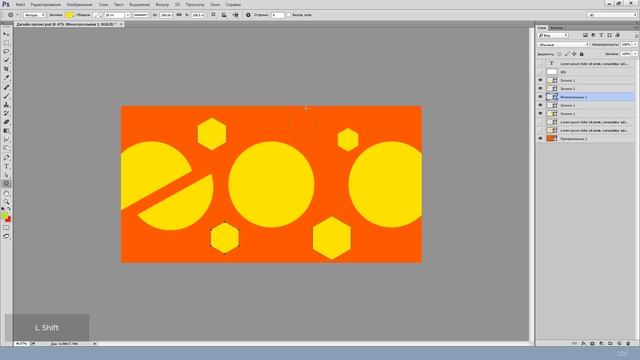
Task: Select the Move tool
Action: (6, 34)
